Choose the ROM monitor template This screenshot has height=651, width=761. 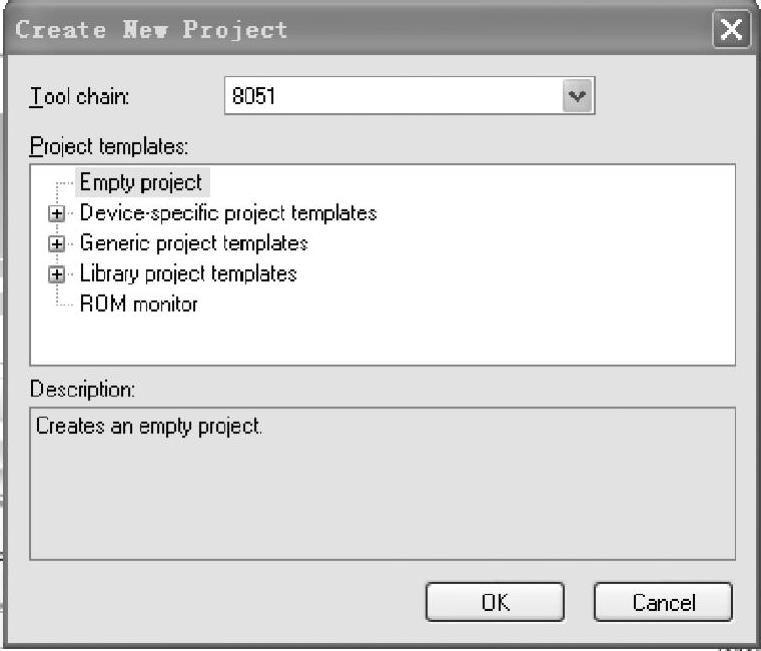[138, 304]
